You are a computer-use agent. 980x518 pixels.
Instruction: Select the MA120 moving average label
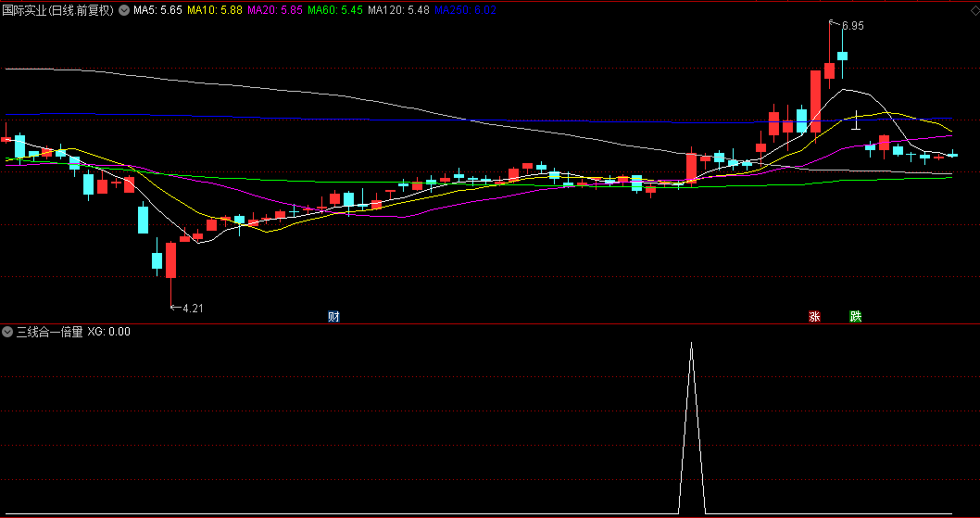pos(398,11)
